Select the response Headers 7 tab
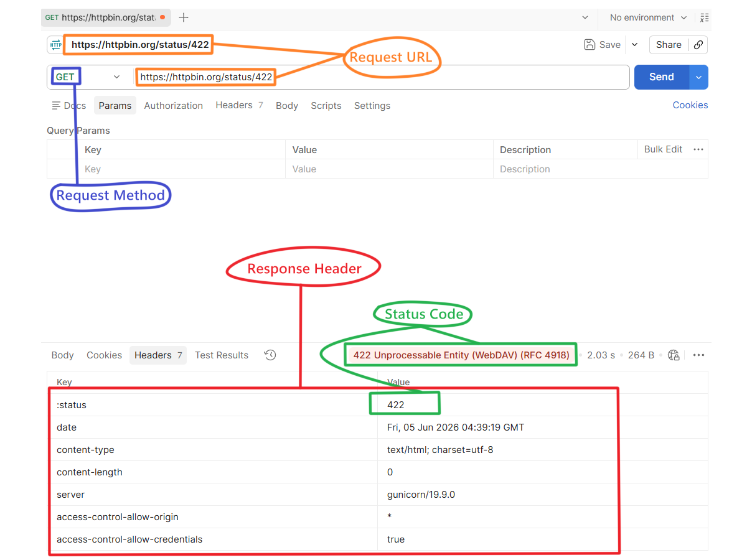Viewport: 747px width, 560px height. coord(158,355)
